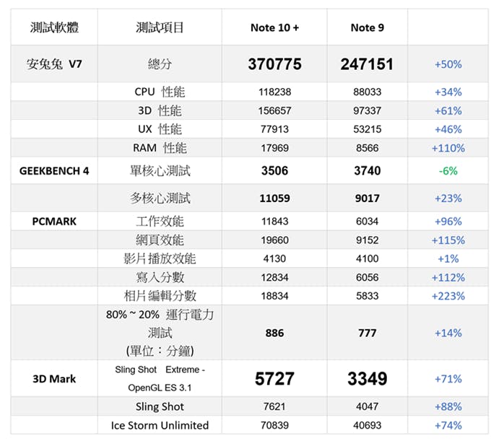Image resolution: width=504 pixels, height=446 pixels.
Task: Select the CPU 性能 row label
Action: (160, 92)
